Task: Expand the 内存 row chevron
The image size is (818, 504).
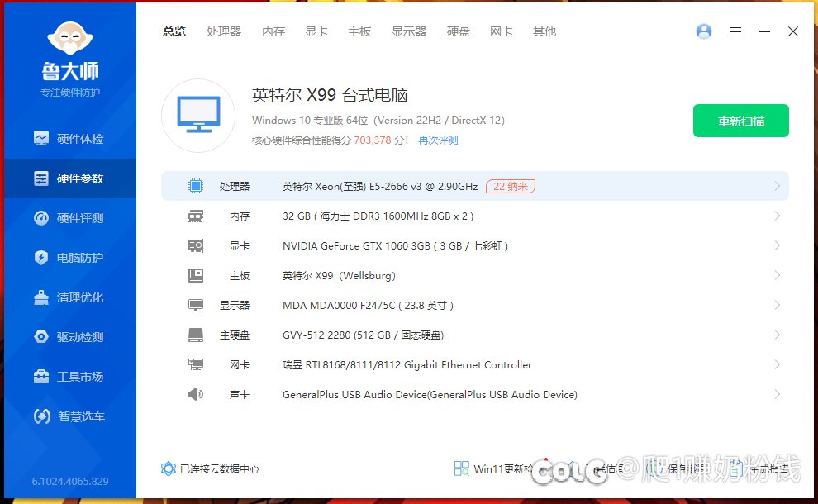Action: click(x=778, y=216)
